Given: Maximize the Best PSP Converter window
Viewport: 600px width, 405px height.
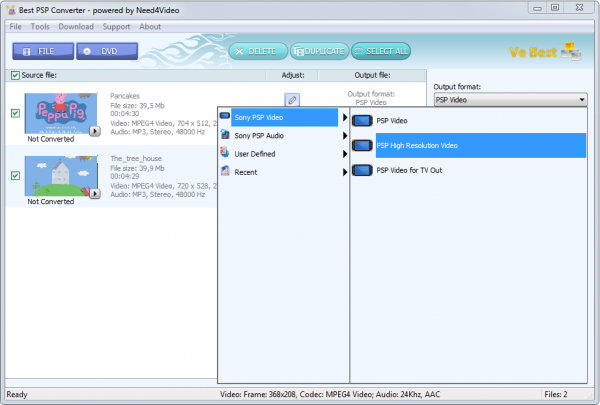Looking at the screenshot, I should (x=555, y=8).
